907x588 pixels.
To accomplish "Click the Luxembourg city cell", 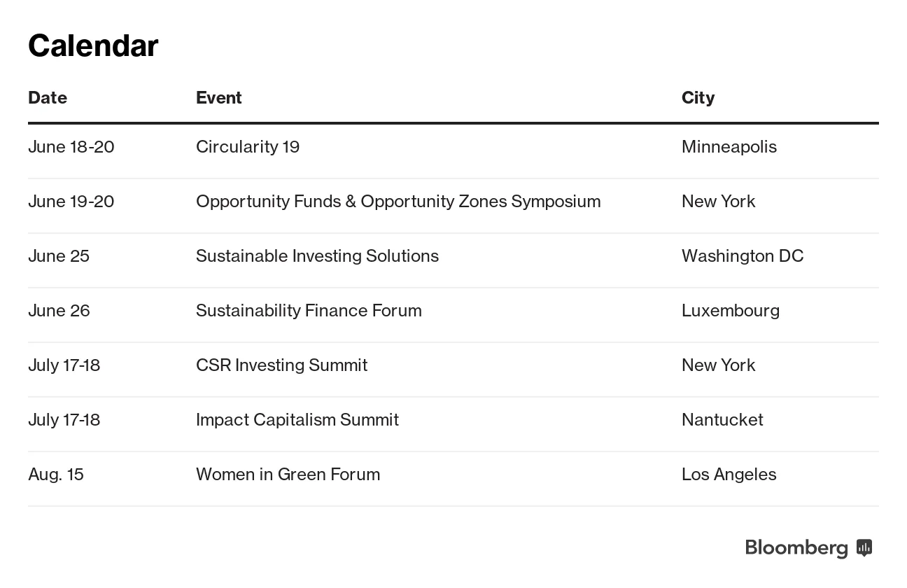I will click(x=730, y=310).
